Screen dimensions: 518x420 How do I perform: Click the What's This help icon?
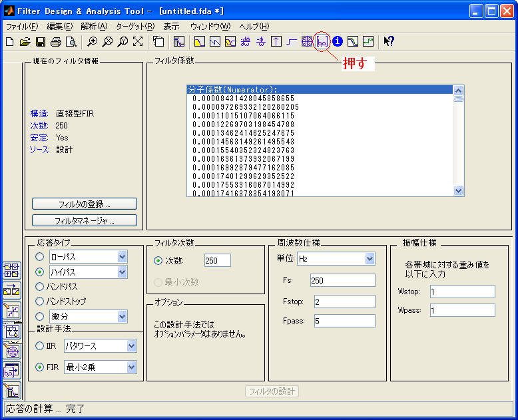point(389,42)
